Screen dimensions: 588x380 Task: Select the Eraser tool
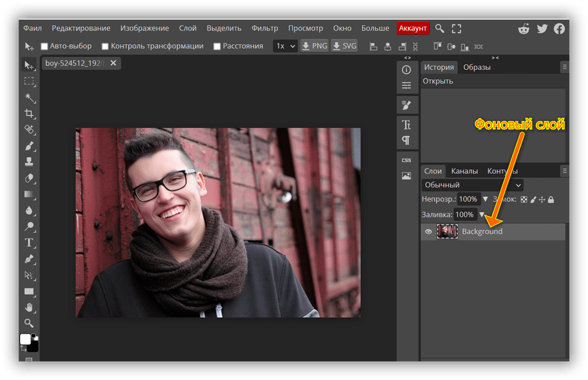[29, 178]
